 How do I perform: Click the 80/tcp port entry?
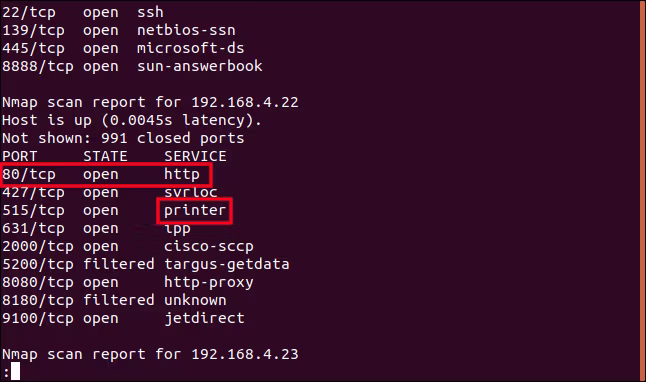tap(29, 175)
